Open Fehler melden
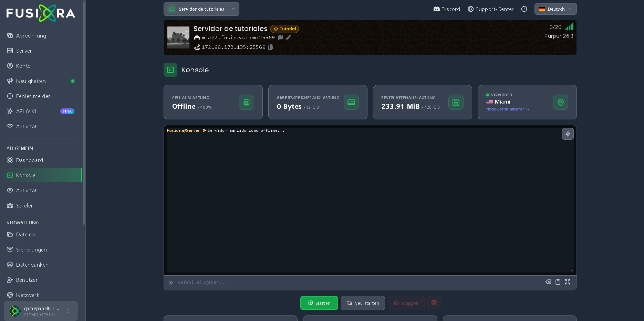Image resolution: width=644 pixels, height=321 pixels. (x=41, y=96)
